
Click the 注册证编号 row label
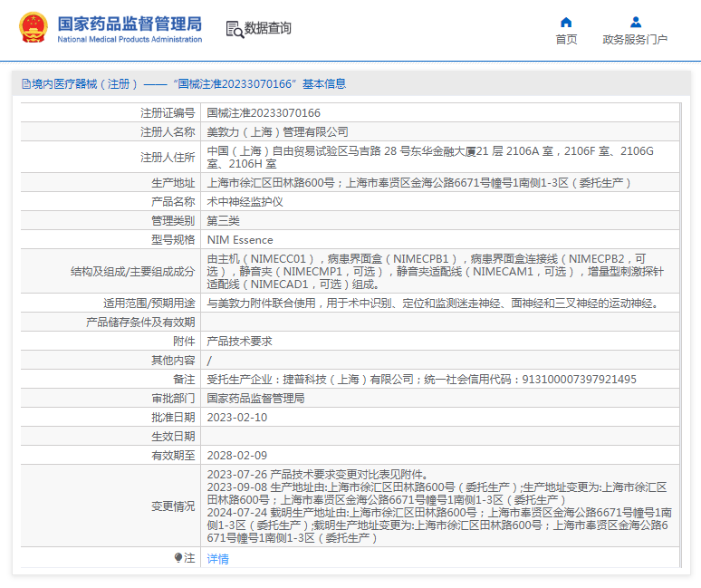(x=168, y=113)
